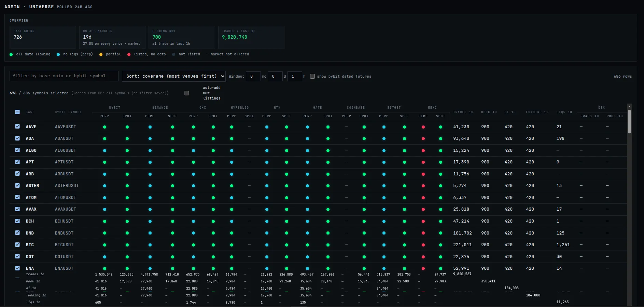The image size is (644, 307).
Task: Enable auto-add new listings checkbox
Action: click(187, 93)
